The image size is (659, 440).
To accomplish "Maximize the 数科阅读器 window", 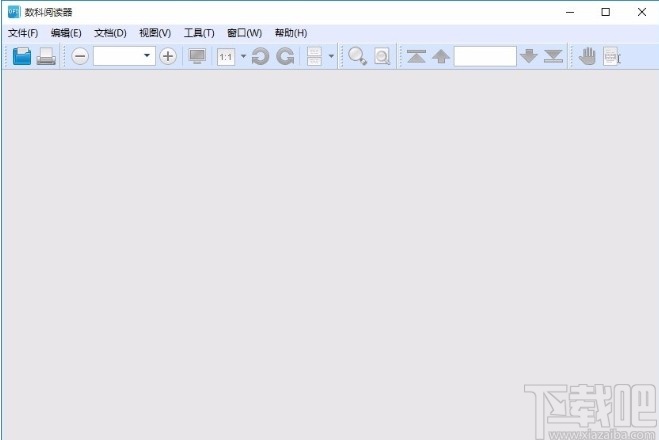I will pos(606,12).
